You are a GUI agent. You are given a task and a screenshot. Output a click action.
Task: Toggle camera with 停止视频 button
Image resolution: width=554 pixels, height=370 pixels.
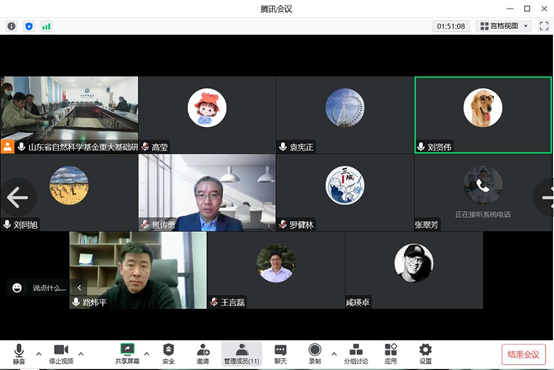pos(61,353)
